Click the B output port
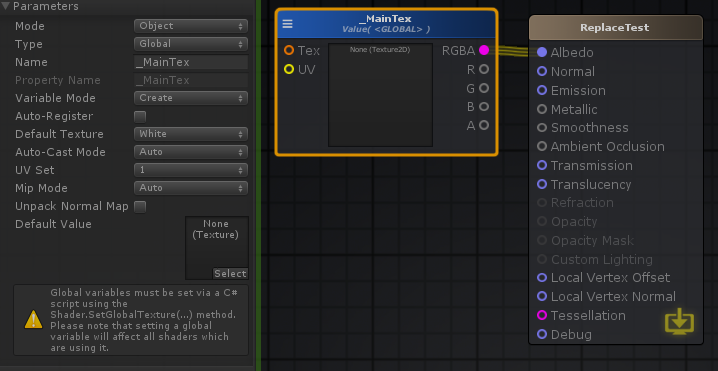The width and height of the screenshot is (718, 371). pyautogui.click(x=484, y=107)
